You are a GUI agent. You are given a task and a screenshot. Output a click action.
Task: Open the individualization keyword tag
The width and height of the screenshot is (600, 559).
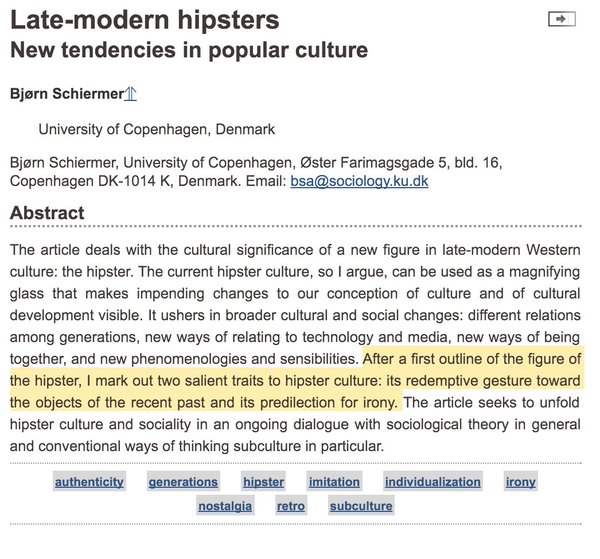pyautogui.click(x=433, y=481)
